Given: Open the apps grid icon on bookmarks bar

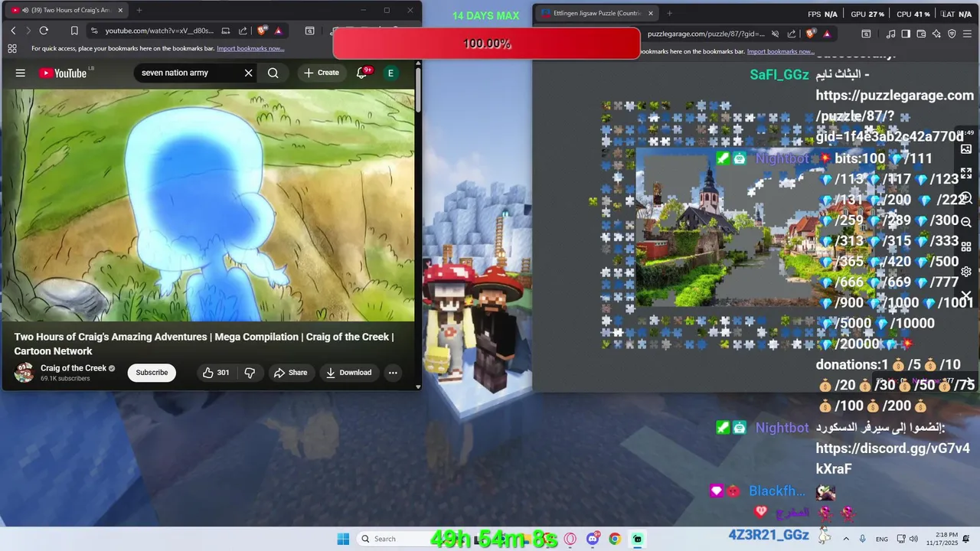Looking at the screenshot, I should pyautogui.click(x=11, y=48).
